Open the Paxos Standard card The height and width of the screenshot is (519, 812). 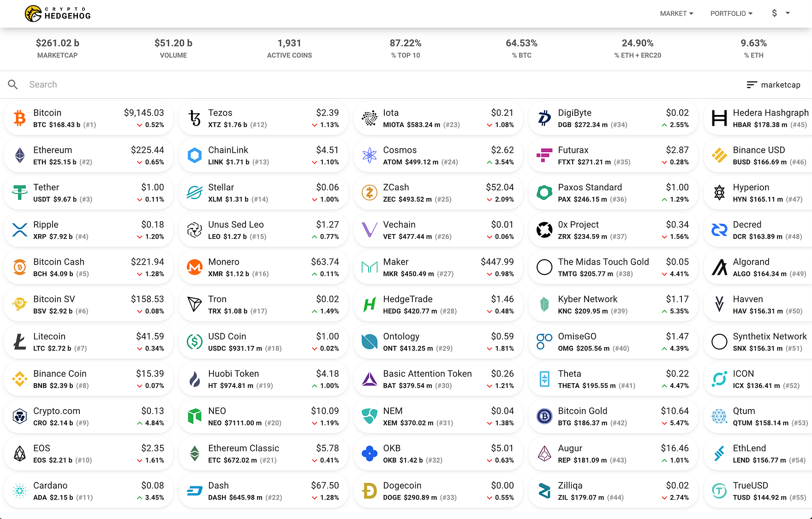point(613,193)
